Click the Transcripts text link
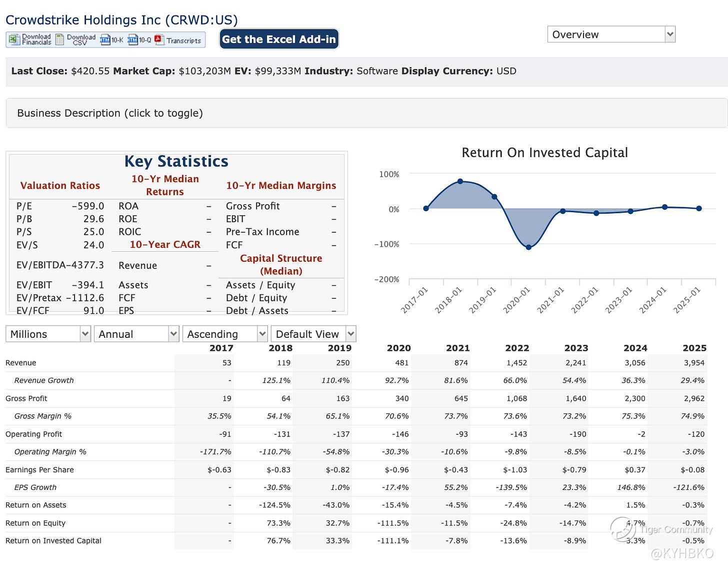The image size is (728, 570). click(183, 41)
